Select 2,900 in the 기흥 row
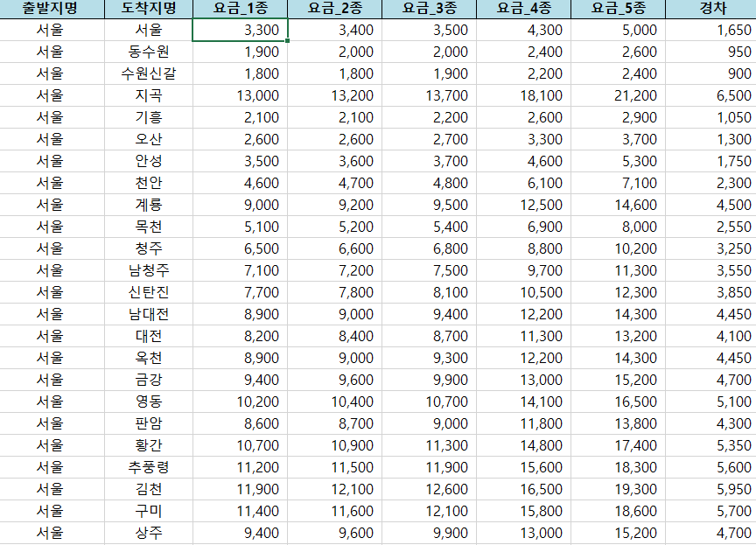Image resolution: width=756 pixels, height=545 pixels. tap(618, 117)
